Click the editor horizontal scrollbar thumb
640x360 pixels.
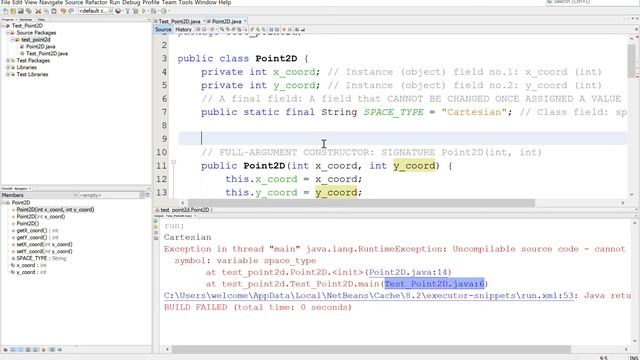(361, 203)
